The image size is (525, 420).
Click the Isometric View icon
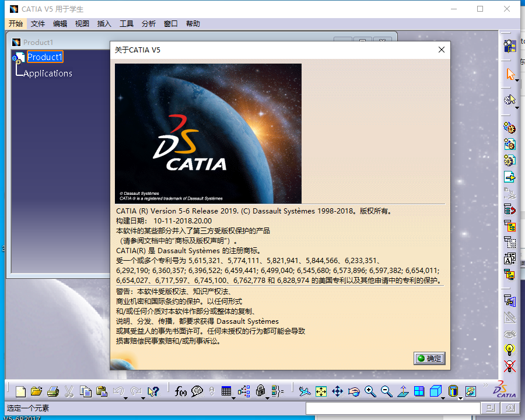point(435,391)
